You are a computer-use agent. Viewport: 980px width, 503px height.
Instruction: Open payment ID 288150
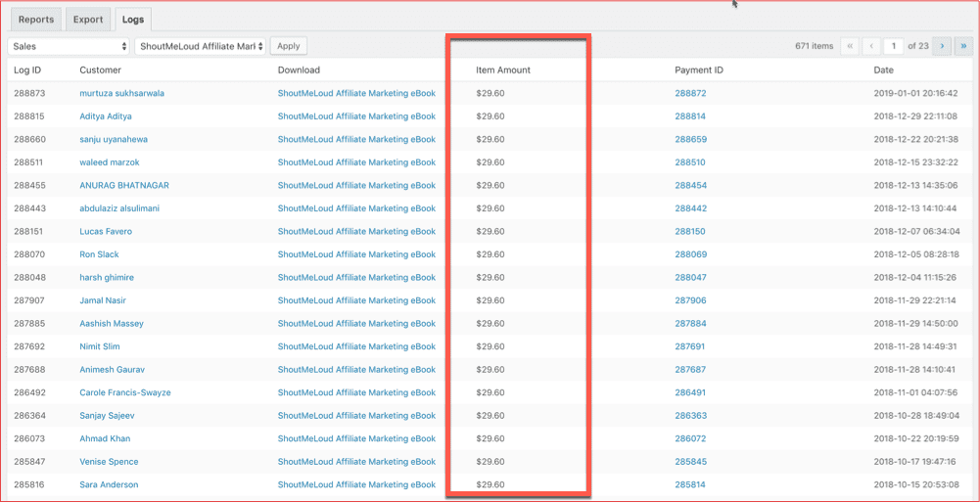point(690,232)
